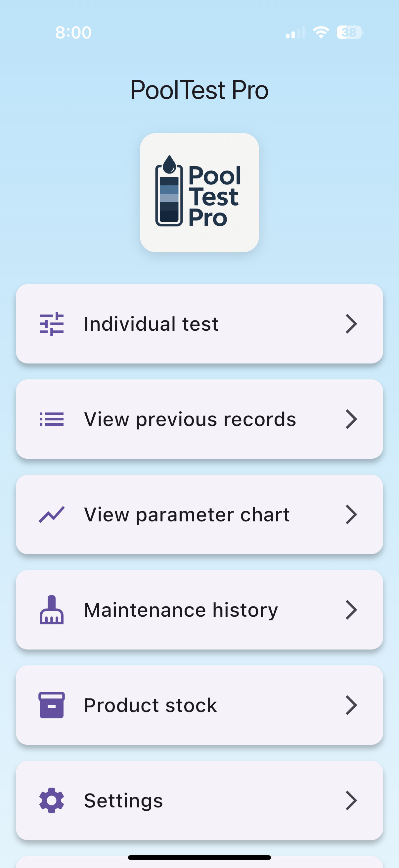Tap the trend line chart icon
The width and height of the screenshot is (399, 868).
tap(52, 514)
